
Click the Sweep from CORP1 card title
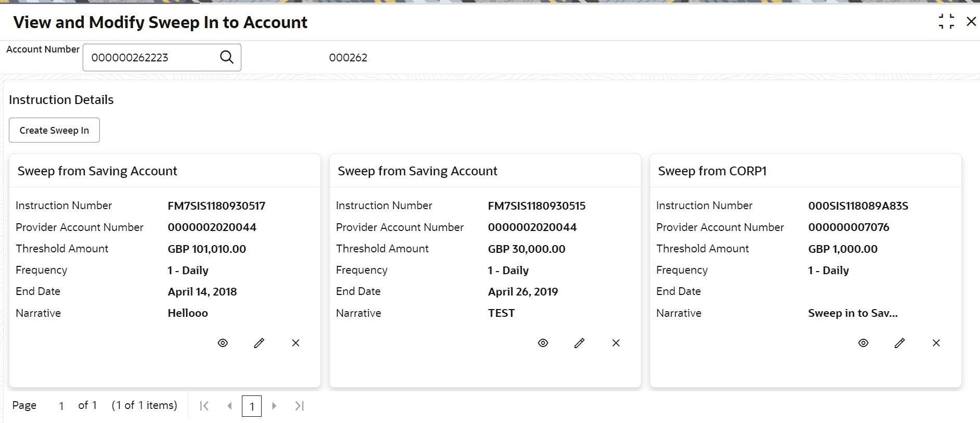[x=712, y=171]
